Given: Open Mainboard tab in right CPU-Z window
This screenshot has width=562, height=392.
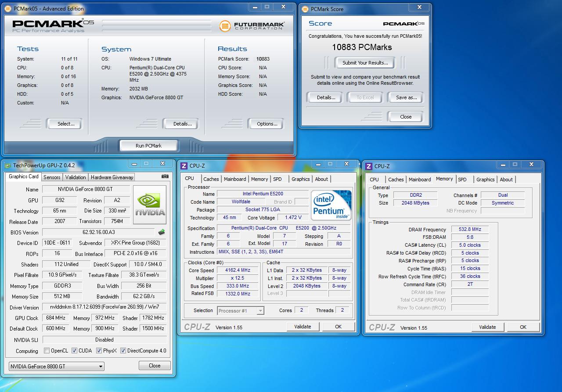Looking at the screenshot, I should (x=420, y=180).
